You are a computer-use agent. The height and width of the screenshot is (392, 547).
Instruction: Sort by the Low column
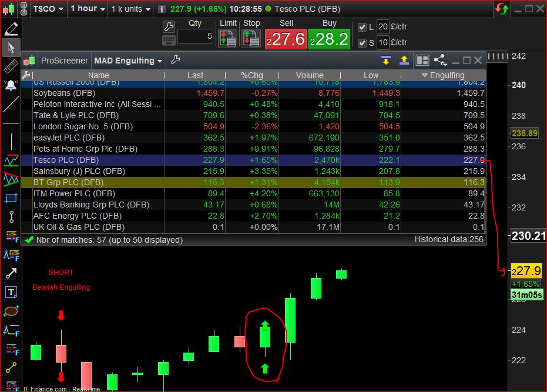[x=371, y=75]
